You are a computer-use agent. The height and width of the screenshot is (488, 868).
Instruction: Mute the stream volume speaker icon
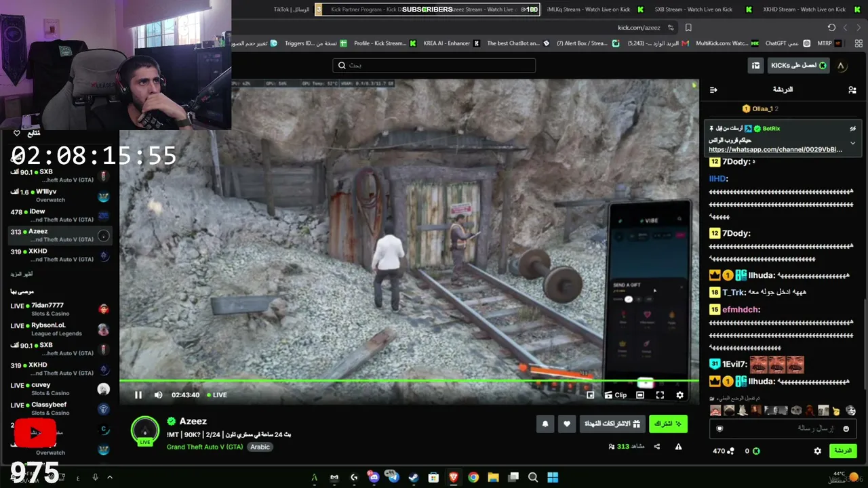(158, 395)
